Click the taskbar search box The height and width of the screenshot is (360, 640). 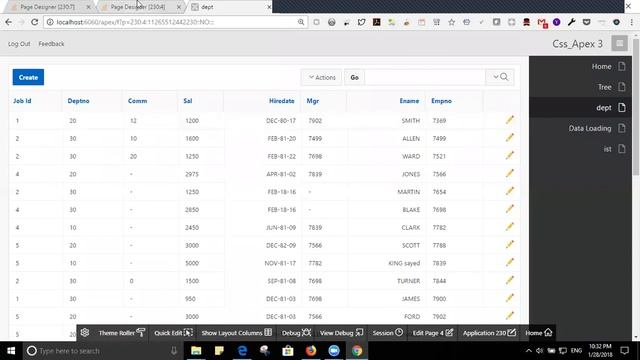tap(102, 351)
